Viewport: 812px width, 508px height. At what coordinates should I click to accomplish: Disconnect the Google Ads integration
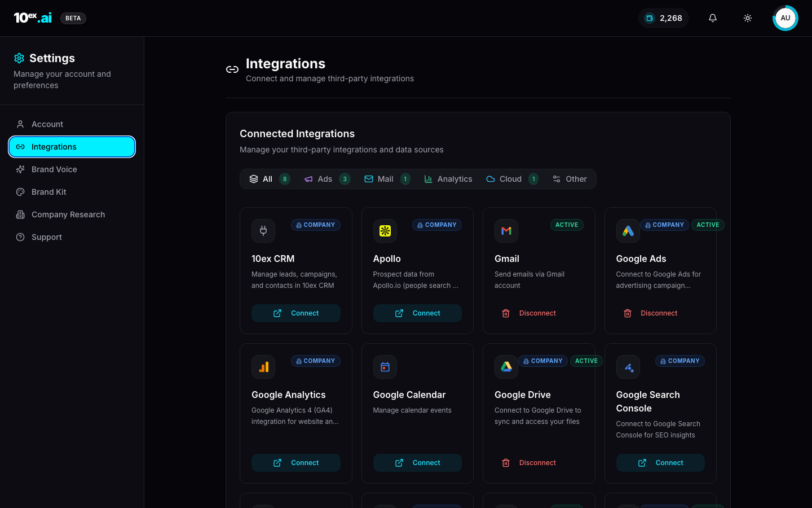(x=650, y=313)
